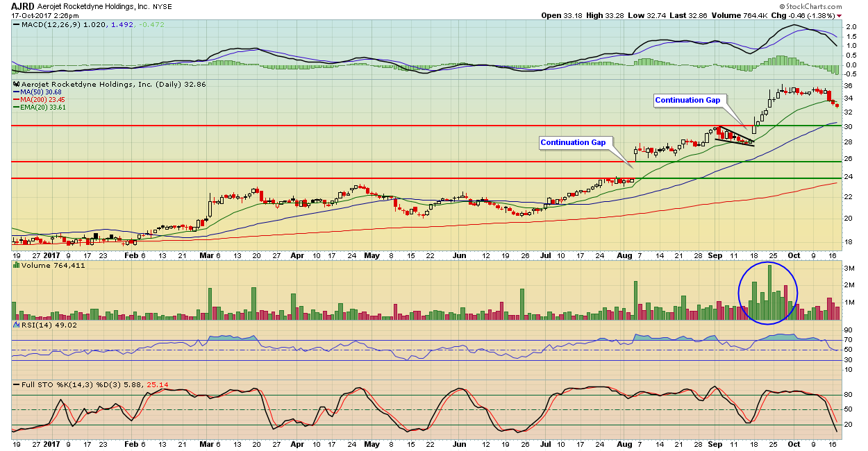Image resolution: width=868 pixels, height=451 pixels.
Task: Click the Mar label under the price panel
Action: pos(208,255)
